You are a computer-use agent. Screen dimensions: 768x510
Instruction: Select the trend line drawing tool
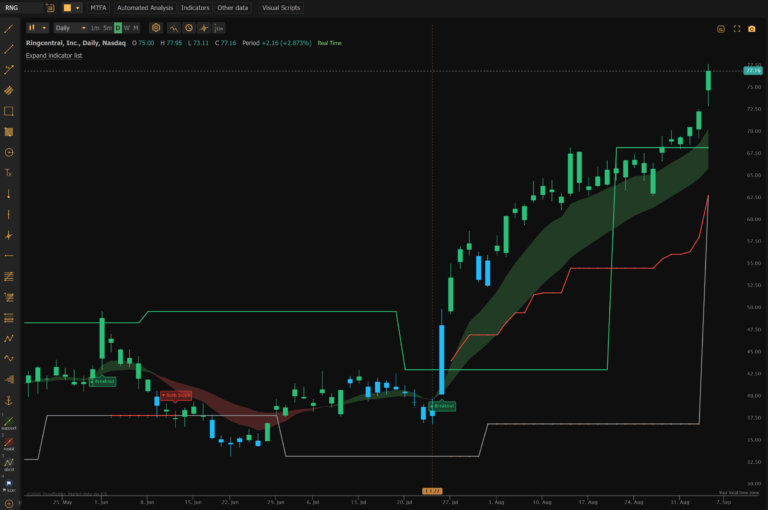coord(8,29)
